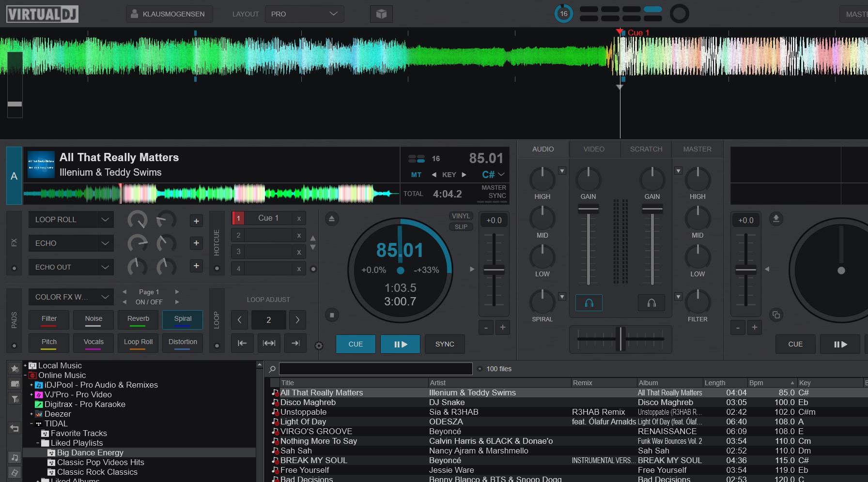Sort the track list by Bpm column

click(772, 383)
